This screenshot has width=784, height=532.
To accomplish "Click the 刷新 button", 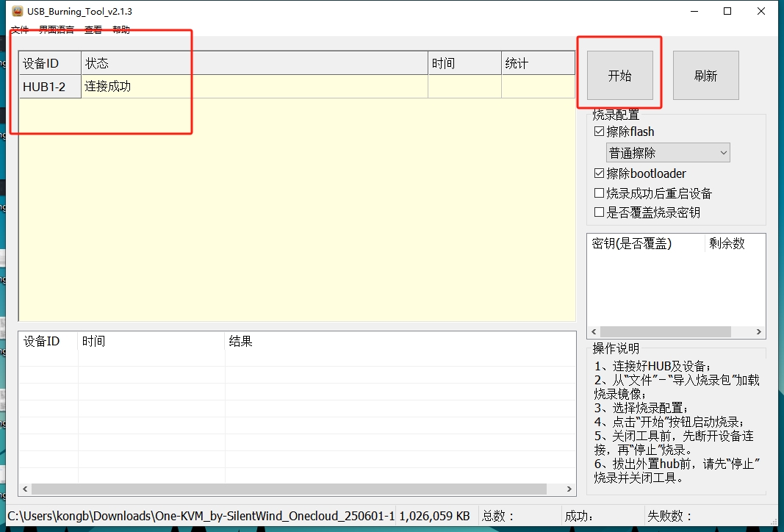I will pyautogui.click(x=705, y=76).
